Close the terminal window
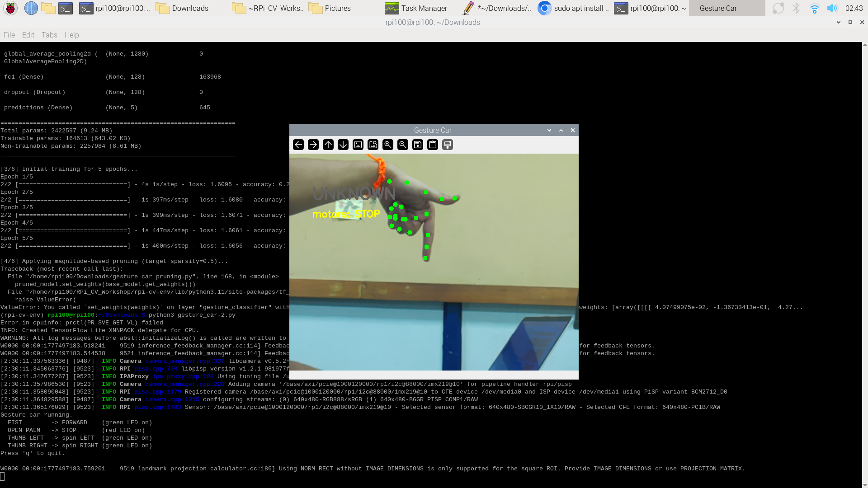The width and height of the screenshot is (868, 488). [x=862, y=22]
